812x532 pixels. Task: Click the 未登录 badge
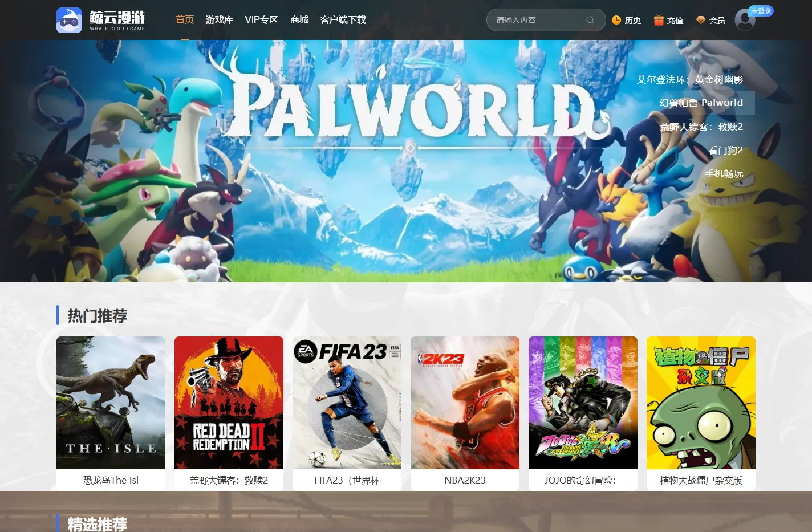click(x=761, y=11)
